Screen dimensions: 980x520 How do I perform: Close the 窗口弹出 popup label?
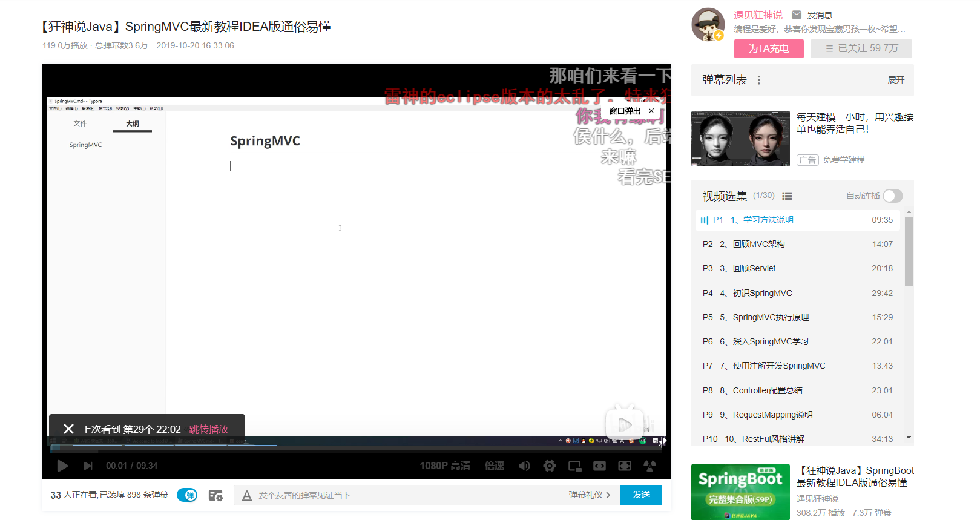pos(651,111)
